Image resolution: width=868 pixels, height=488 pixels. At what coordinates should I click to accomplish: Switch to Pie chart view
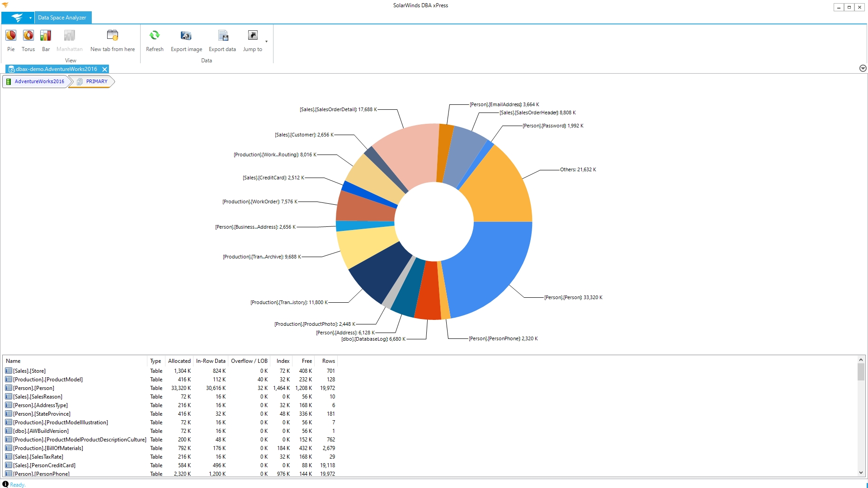[11, 36]
